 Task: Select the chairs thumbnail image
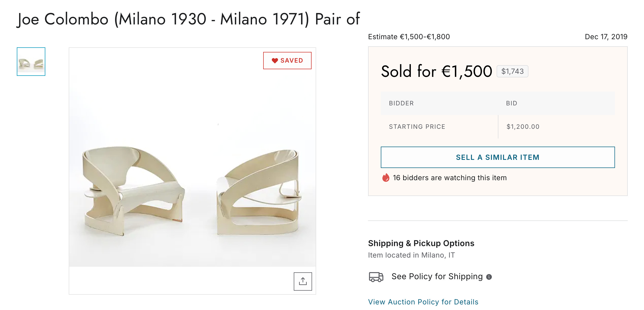coord(31,62)
